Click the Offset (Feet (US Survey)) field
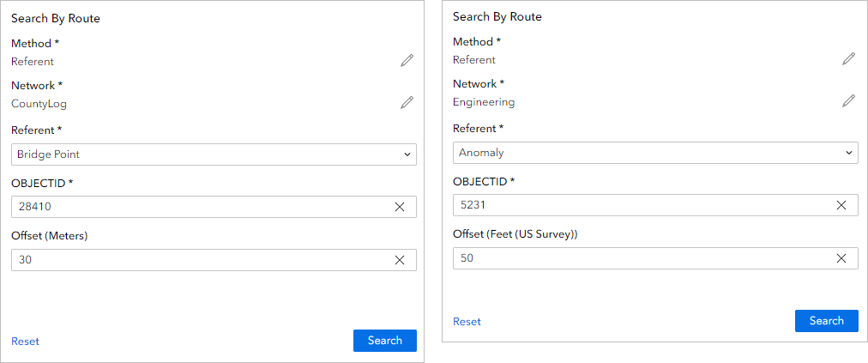Viewport: 868px width, 363px height. pyautogui.click(x=639, y=258)
